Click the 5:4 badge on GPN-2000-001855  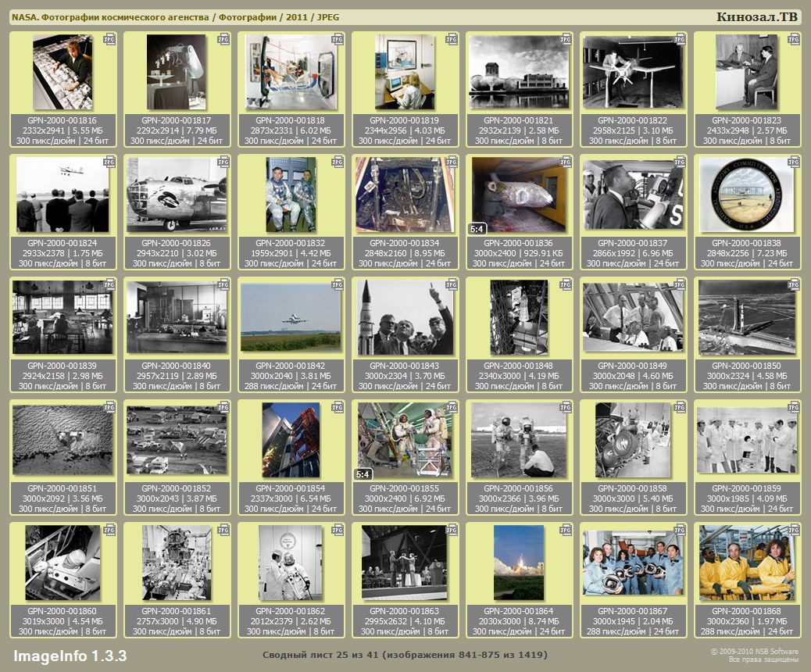[363, 474]
